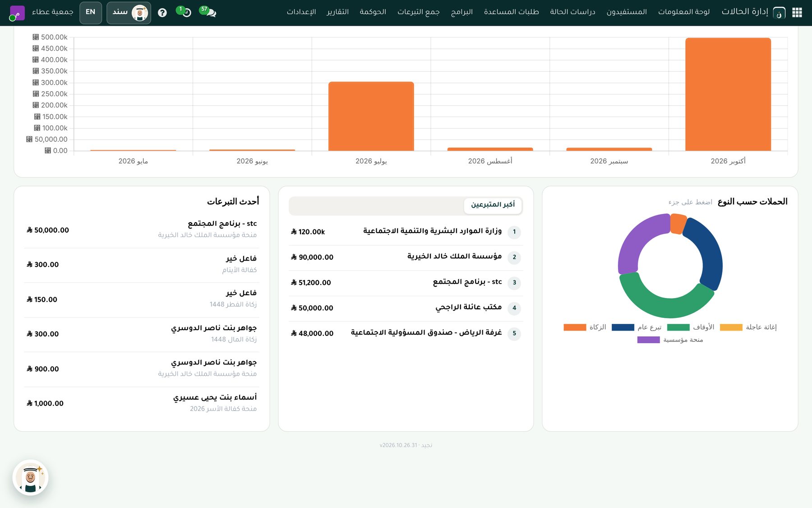Click the September 2026 chart bar
Viewport: 812px width, 508px height.
click(x=609, y=149)
